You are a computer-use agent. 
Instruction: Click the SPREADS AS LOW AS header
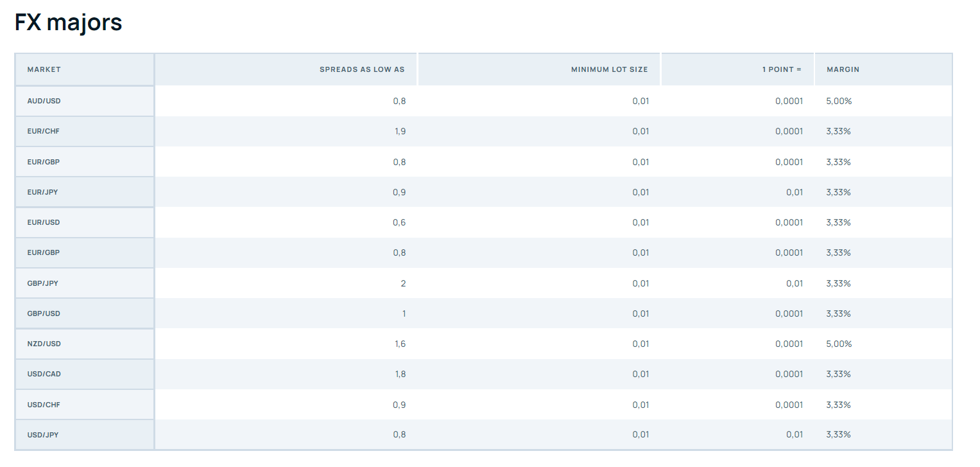tap(362, 69)
